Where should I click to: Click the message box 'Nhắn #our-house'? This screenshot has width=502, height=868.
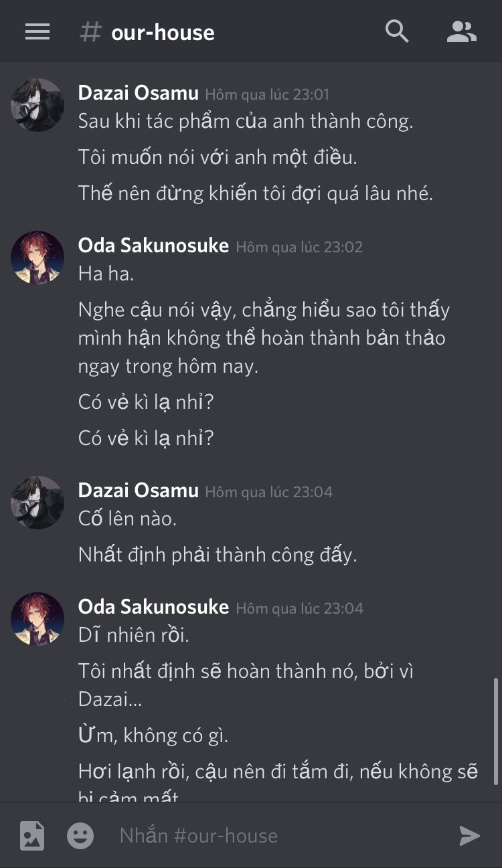click(268, 835)
